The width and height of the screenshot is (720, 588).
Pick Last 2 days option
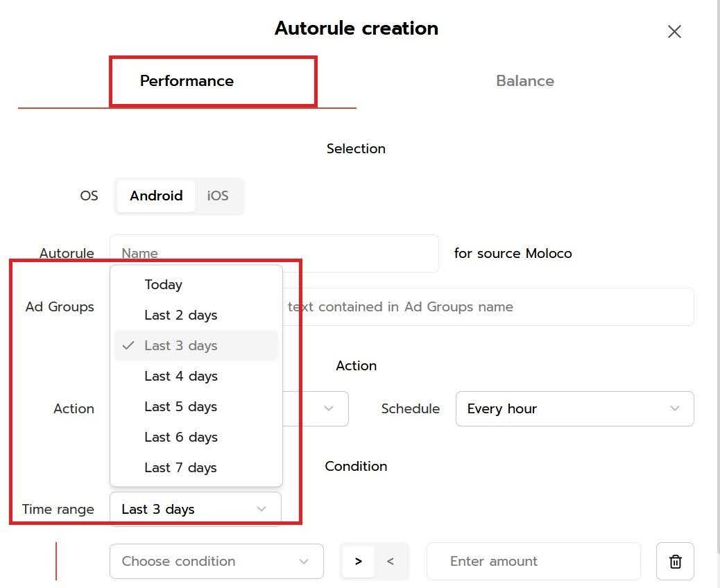pos(181,315)
